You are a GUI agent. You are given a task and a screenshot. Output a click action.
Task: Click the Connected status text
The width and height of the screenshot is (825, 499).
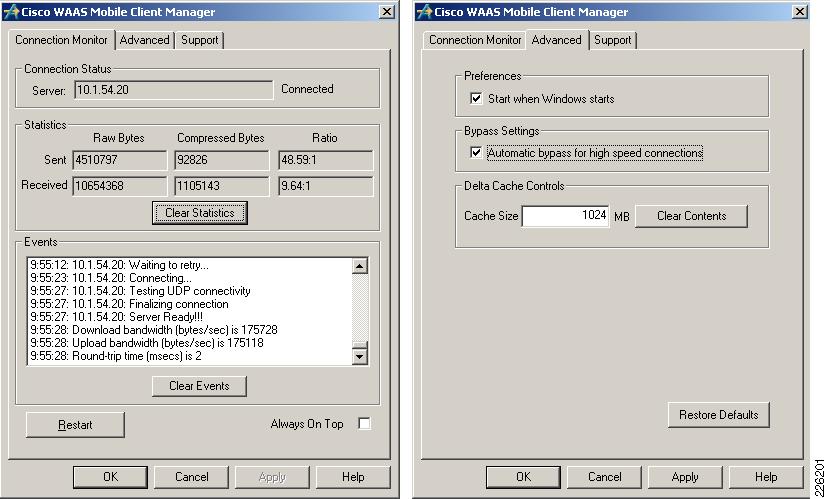pos(307,89)
